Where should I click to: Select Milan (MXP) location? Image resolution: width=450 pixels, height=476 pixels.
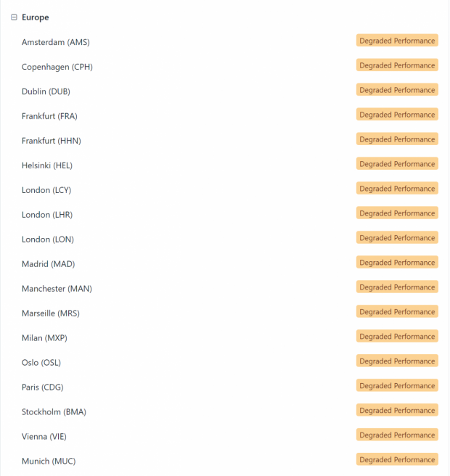[x=44, y=338]
